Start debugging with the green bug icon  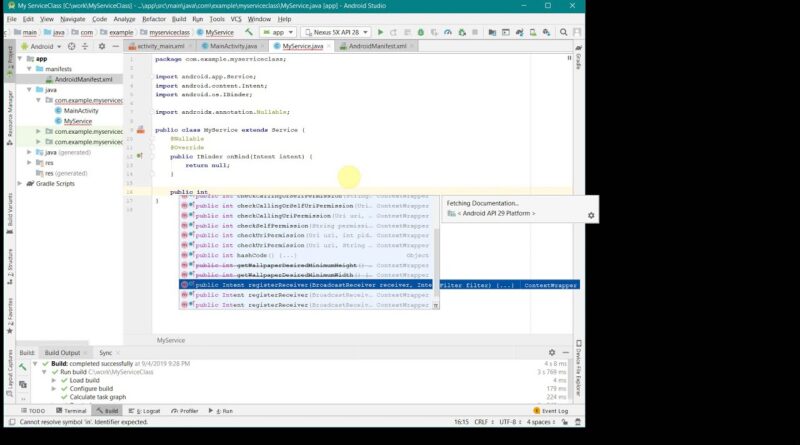click(421, 32)
